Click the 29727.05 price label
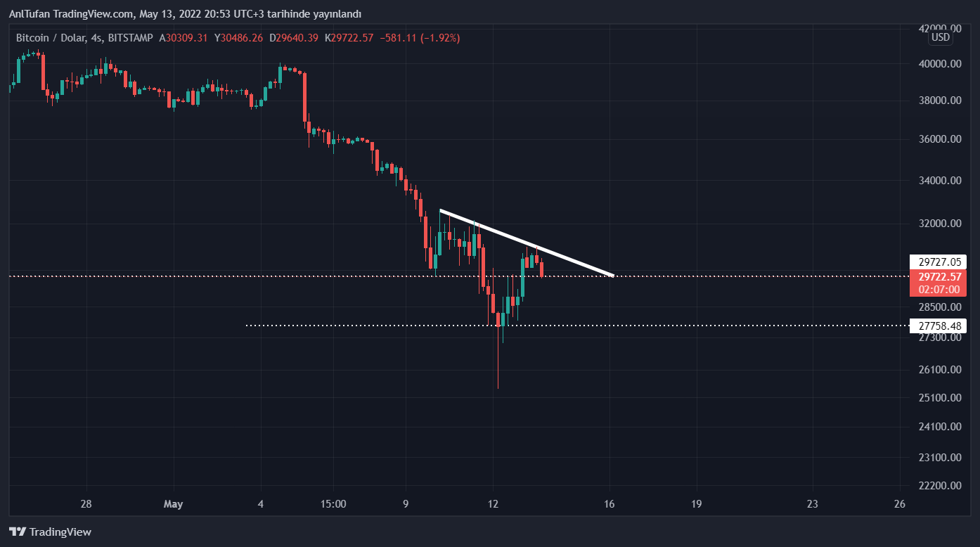Image resolution: width=980 pixels, height=547 pixels. pos(937,262)
